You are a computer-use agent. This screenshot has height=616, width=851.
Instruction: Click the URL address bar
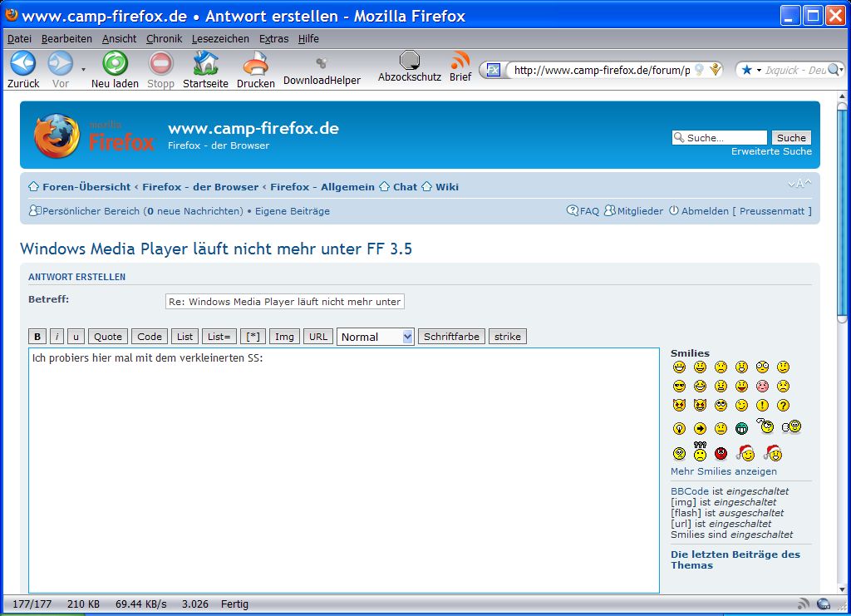602,70
